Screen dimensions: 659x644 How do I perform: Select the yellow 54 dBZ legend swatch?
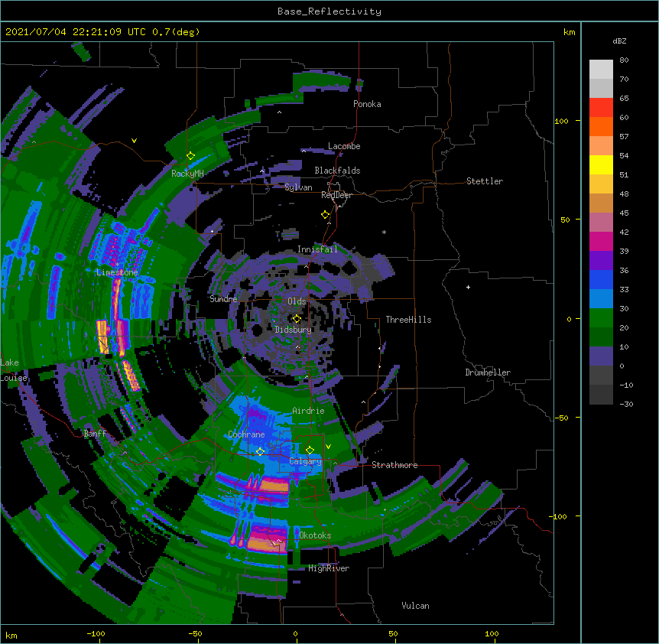point(601,164)
